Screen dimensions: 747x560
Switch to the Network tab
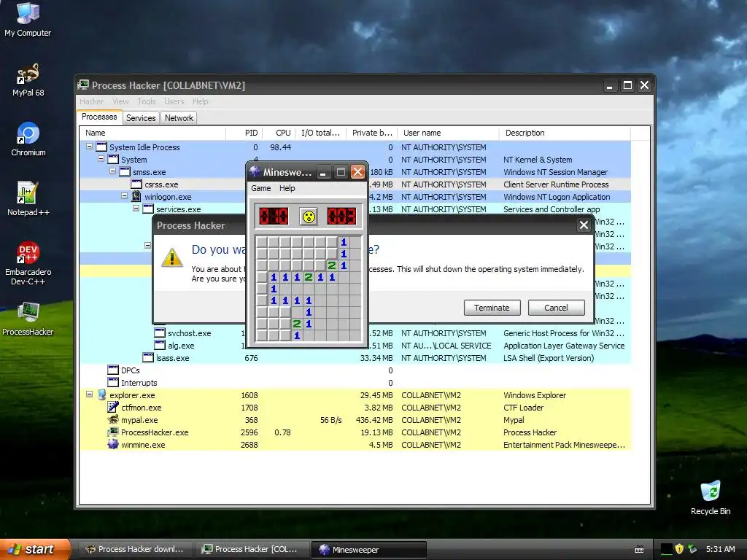pos(179,118)
